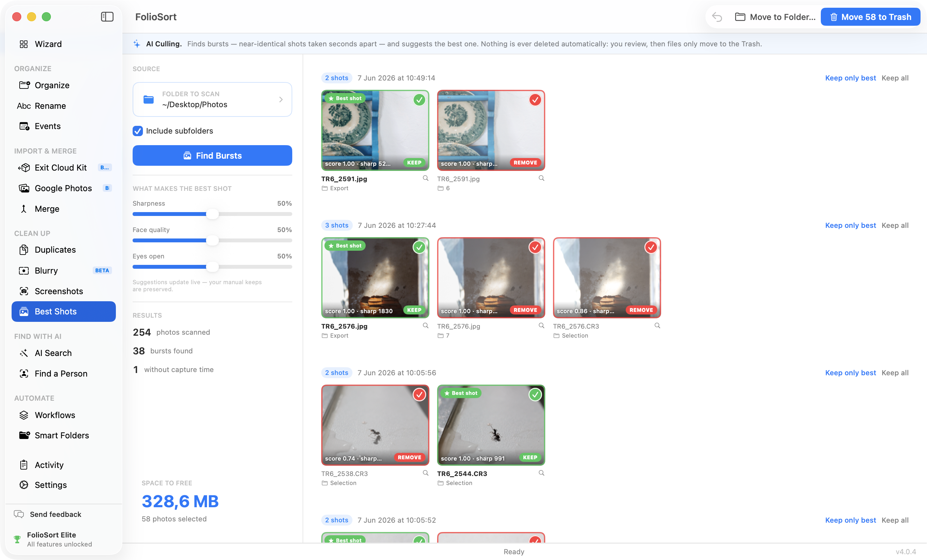
Task: Open the Organize section
Action: click(x=64, y=85)
